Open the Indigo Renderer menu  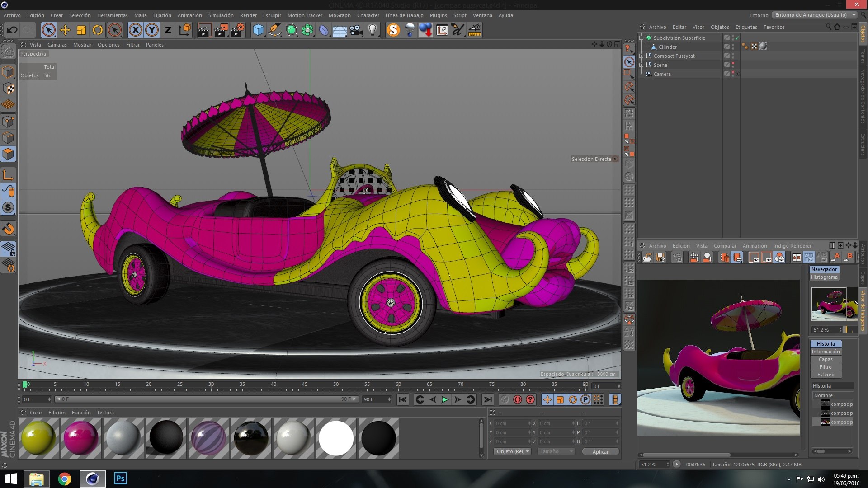792,246
